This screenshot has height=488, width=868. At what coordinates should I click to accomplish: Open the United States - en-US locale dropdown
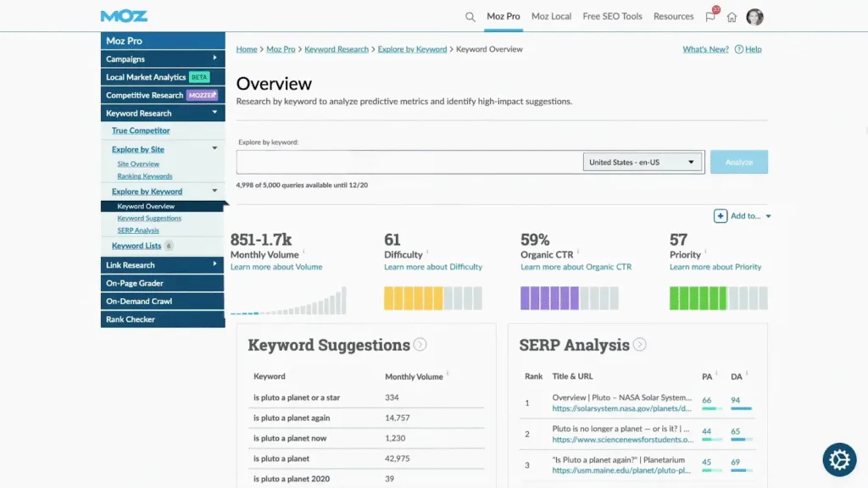pyautogui.click(x=642, y=161)
